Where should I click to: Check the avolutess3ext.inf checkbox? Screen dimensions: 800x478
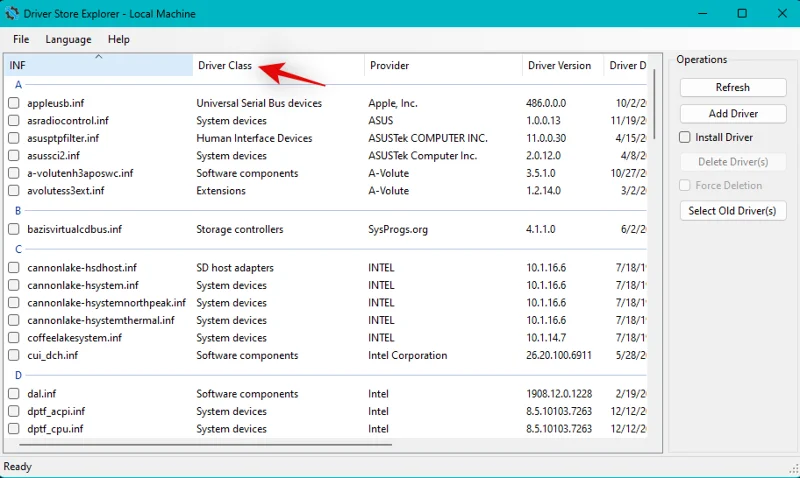[x=14, y=190]
